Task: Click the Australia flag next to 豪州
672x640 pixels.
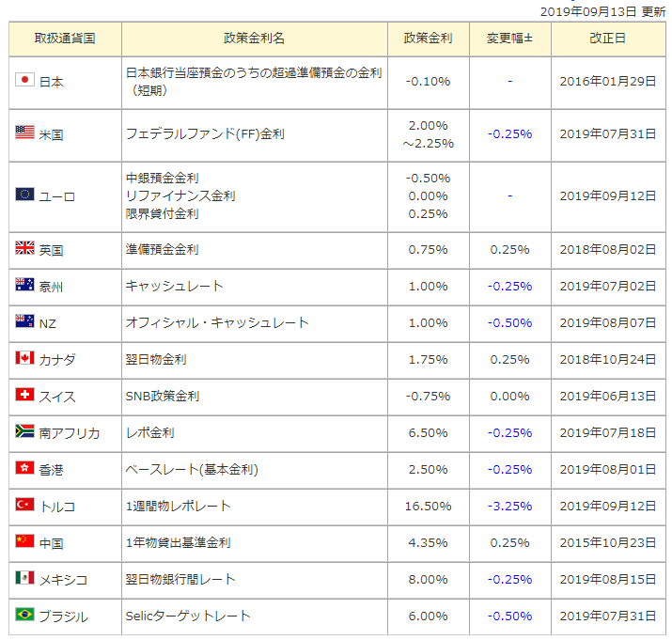Action: click(x=24, y=284)
